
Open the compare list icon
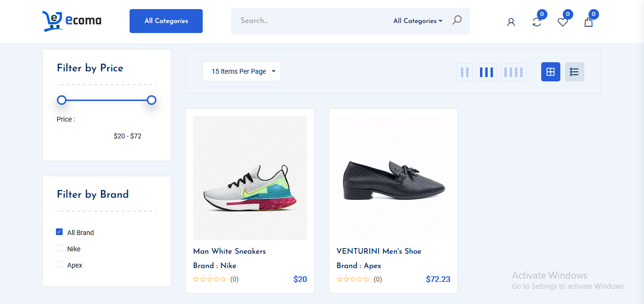(537, 22)
